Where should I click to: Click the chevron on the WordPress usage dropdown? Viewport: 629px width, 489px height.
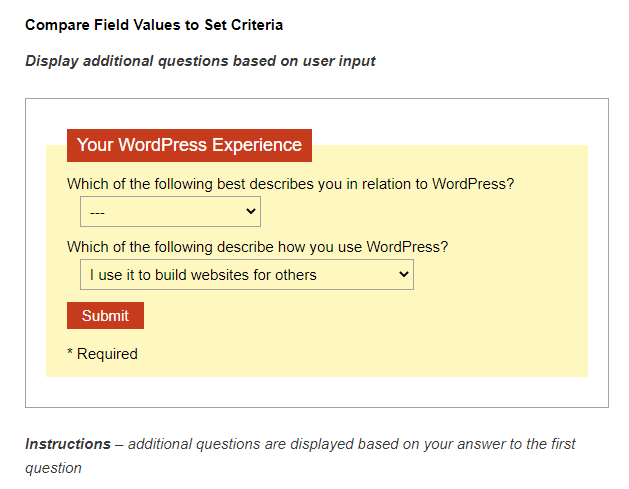[403, 275]
